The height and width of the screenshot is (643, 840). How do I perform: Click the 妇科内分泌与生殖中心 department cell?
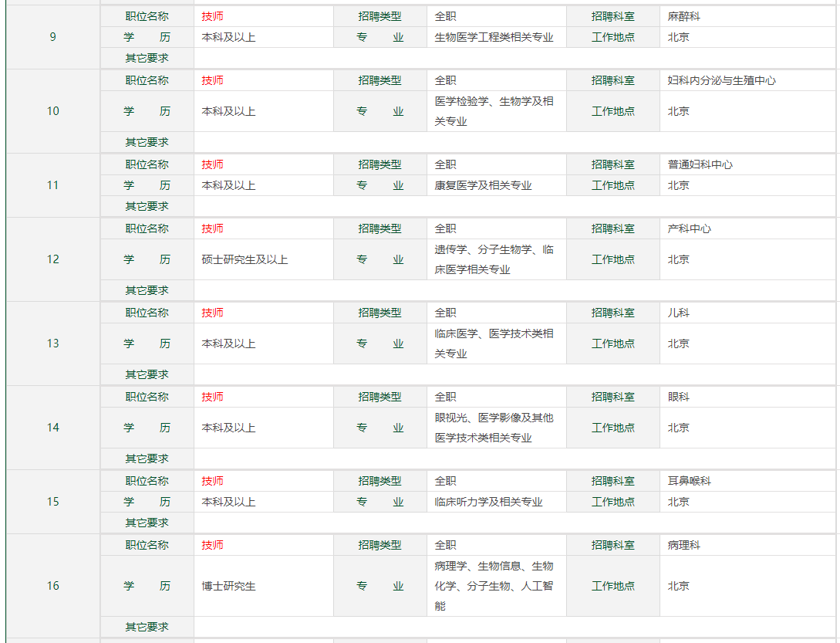[721, 80]
